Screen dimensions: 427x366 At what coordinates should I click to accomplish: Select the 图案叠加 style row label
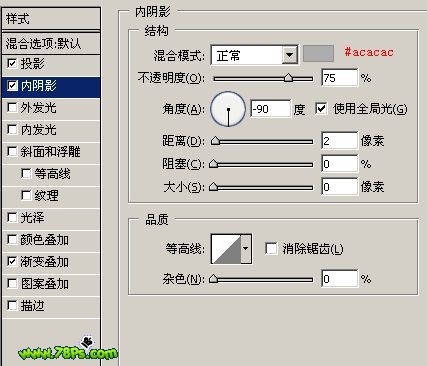(45, 284)
